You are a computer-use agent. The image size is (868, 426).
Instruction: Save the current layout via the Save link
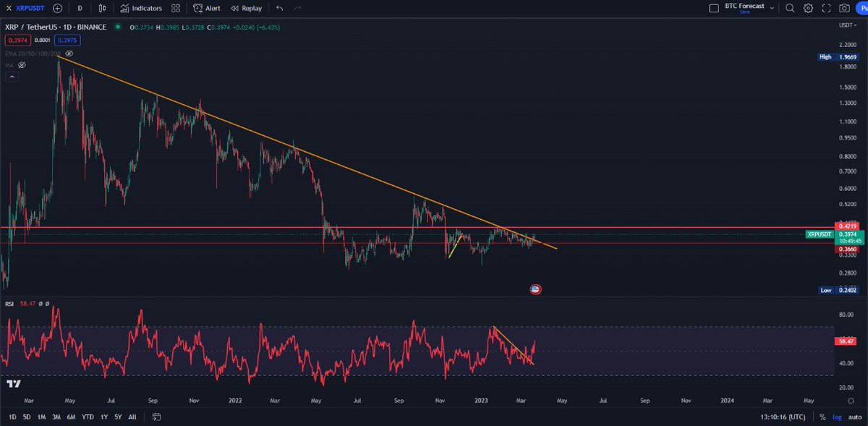pyautogui.click(x=745, y=13)
